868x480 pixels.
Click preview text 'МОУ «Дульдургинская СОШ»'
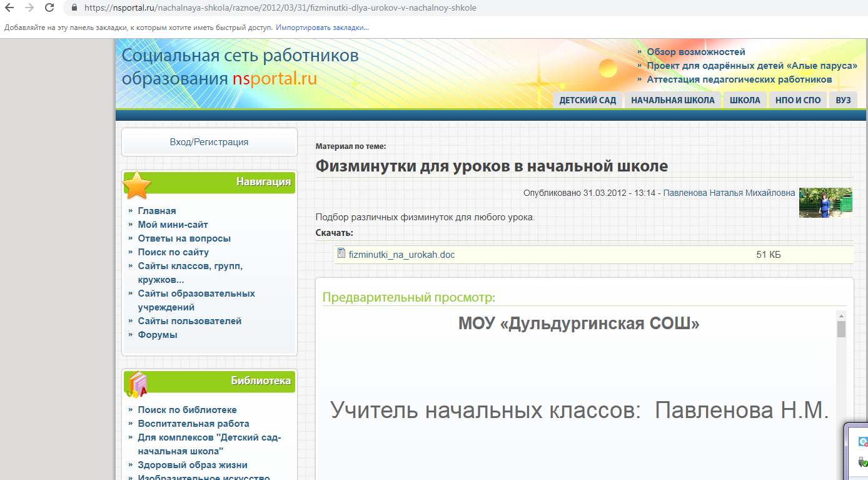coord(578,324)
